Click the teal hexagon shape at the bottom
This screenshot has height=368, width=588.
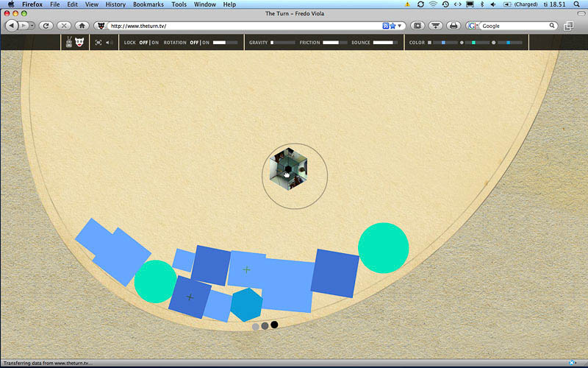pyautogui.click(x=246, y=305)
